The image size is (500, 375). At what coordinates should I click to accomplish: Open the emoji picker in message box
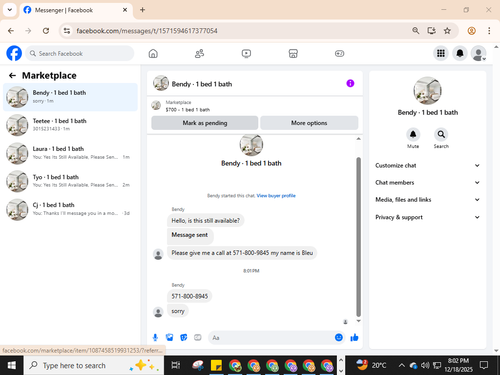coord(339,337)
